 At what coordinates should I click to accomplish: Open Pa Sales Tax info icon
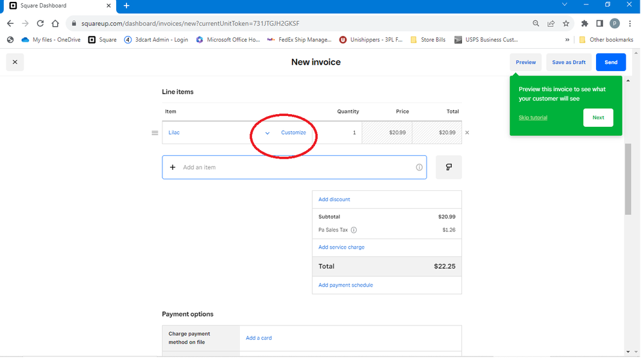tap(354, 230)
